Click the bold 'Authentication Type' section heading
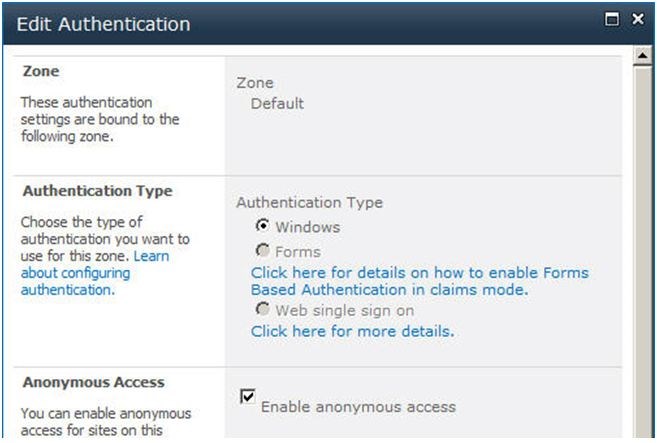 click(98, 191)
